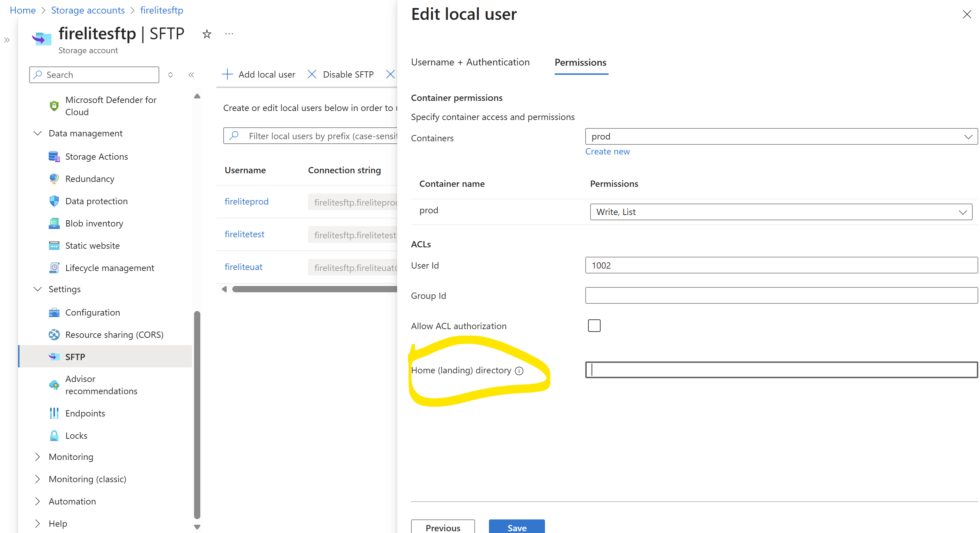Click the Advisor recommendations icon

[x=54, y=385]
